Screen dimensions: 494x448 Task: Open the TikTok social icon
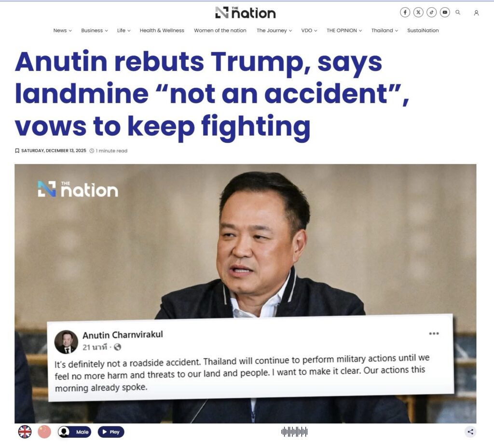point(431,12)
